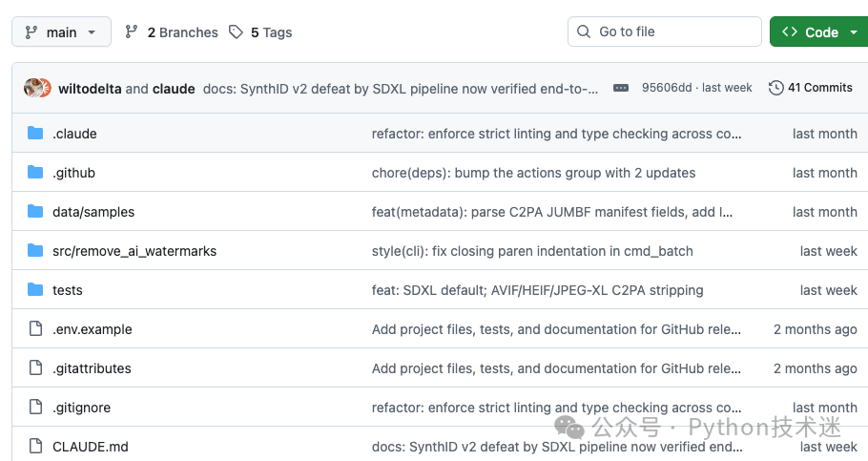The width and height of the screenshot is (868, 461).
Task: Open the claude co-author link
Action: pyautogui.click(x=174, y=89)
